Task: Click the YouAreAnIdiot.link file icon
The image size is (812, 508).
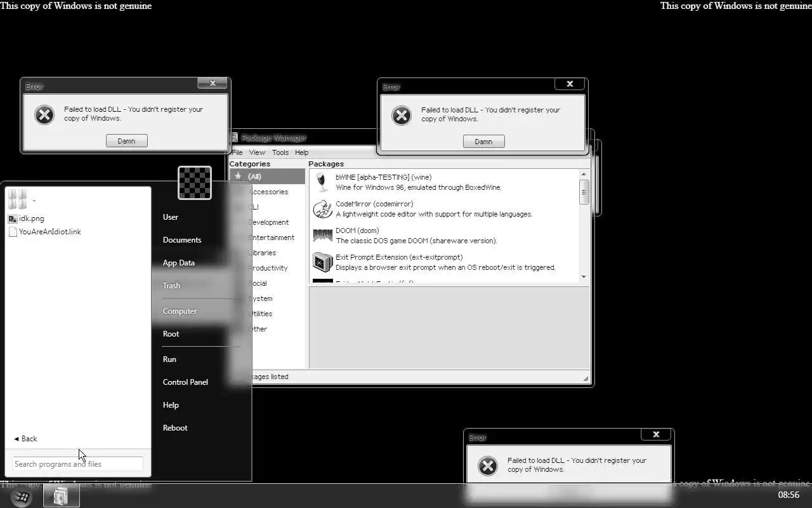Action: pyautogui.click(x=13, y=232)
